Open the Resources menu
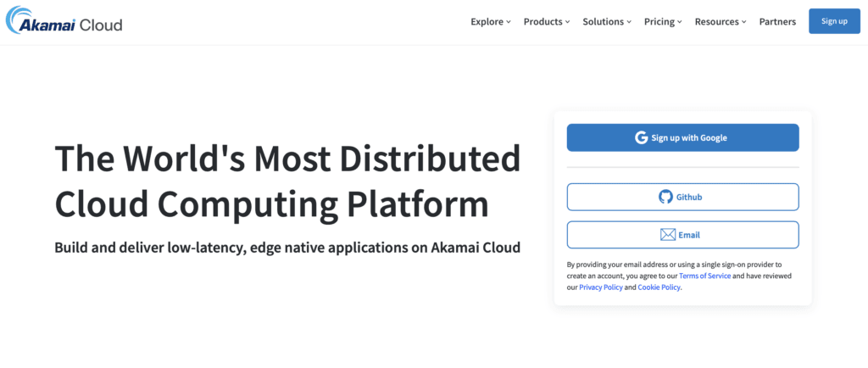 pyautogui.click(x=721, y=21)
